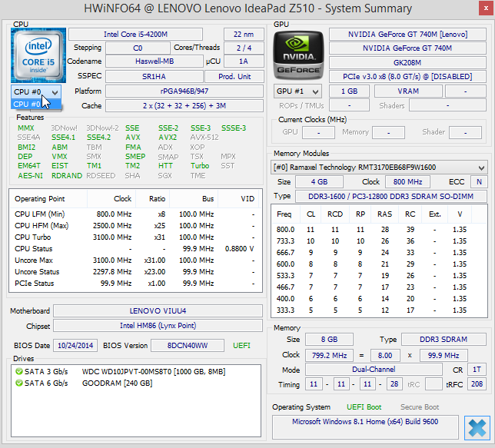495x448 pixels.
Task: Click the Clock column header in CPU table
Action: click(111, 199)
